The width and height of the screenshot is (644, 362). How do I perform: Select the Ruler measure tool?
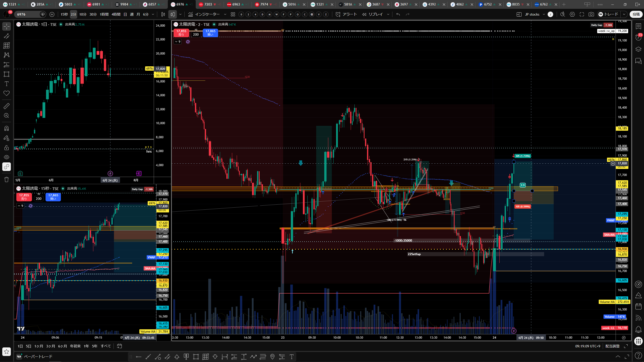click(x=7, y=106)
